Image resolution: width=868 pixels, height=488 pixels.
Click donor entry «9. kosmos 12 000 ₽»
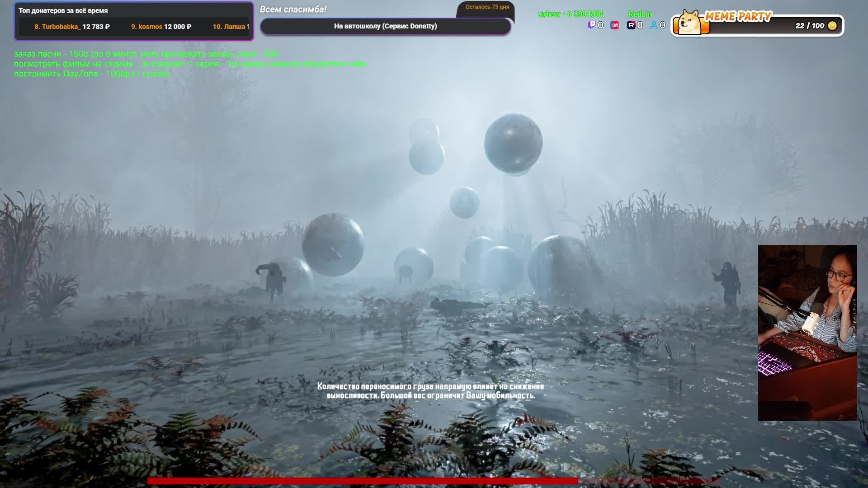[161, 27]
